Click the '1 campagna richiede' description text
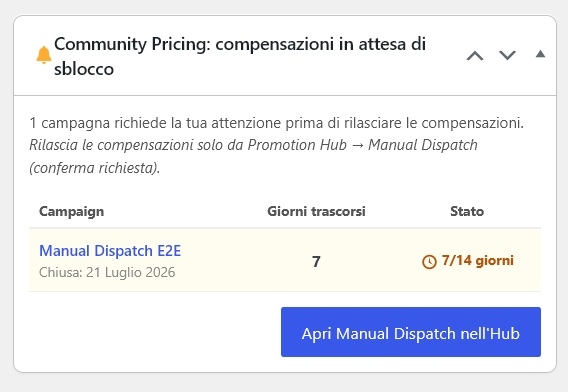568x392 pixels. pos(276,123)
